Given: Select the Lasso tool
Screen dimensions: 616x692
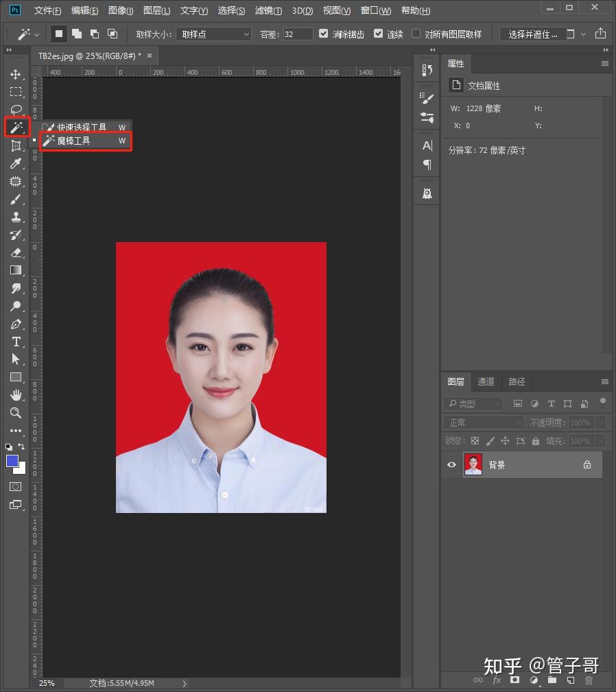Looking at the screenshot, I should click(x=16, y=110).
